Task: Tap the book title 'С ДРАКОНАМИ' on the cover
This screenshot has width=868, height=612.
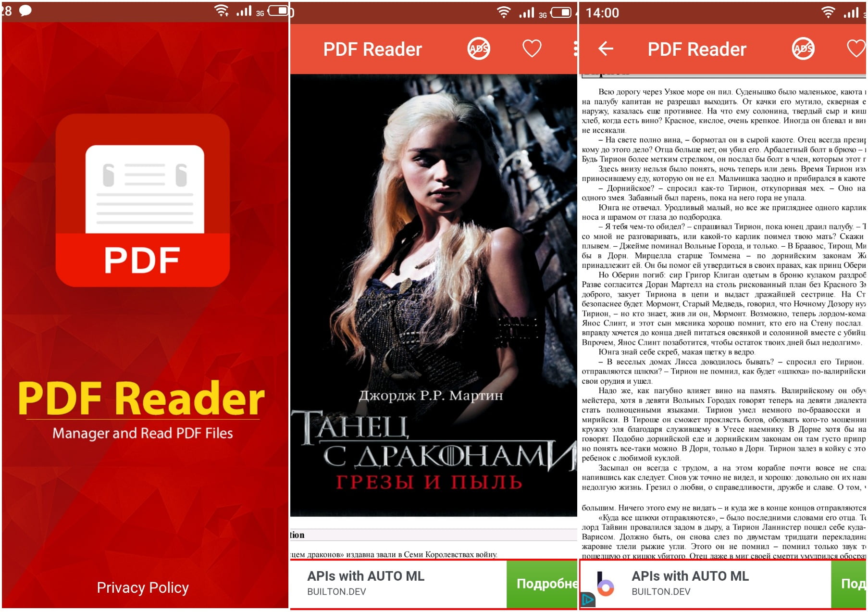Action: pos(449,456)
